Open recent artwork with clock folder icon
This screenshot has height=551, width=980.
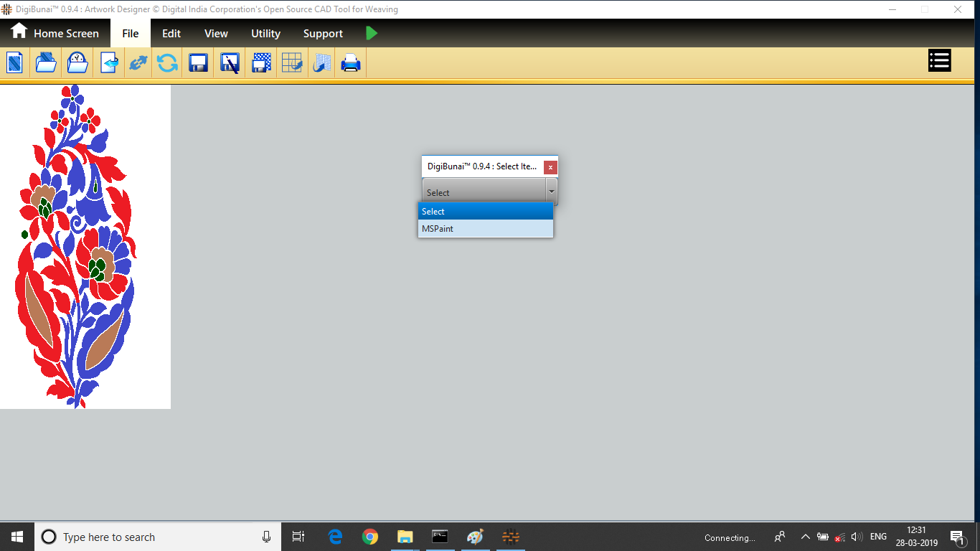click(x=77, y=63)
